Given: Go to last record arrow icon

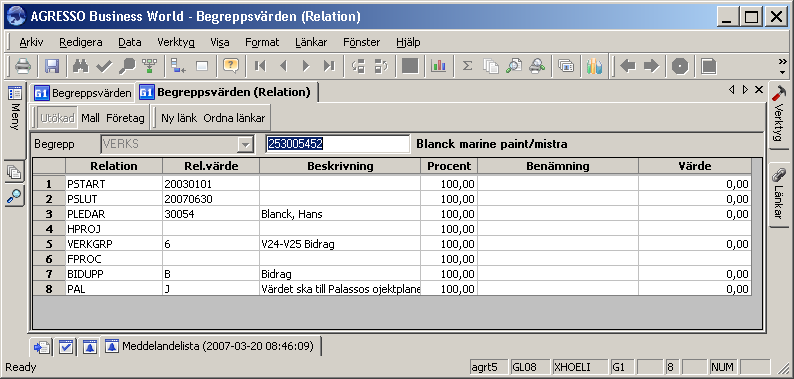Looking at the screenshot, I should click(329, 66).
